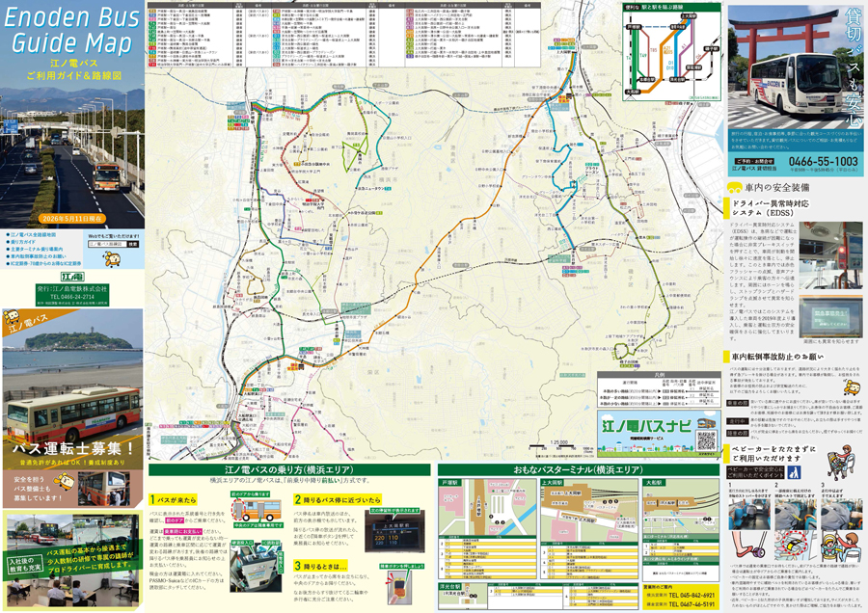Click the mascot in the orange 江ノ電バス ribbon
868x613 pixels.
11,317
